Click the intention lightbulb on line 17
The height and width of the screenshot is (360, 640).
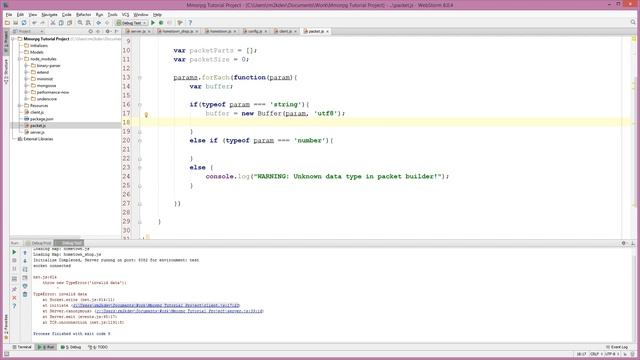146,115
